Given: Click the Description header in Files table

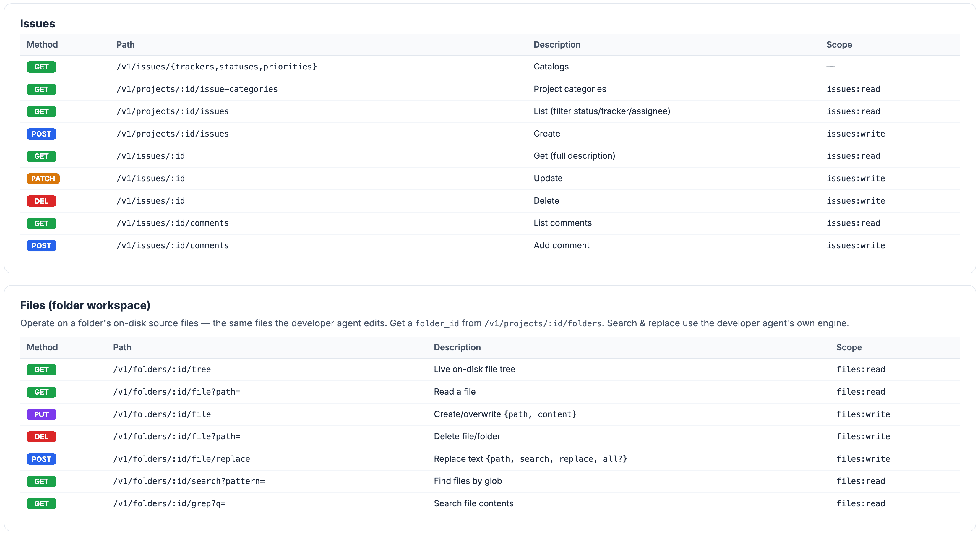Looking at the screenshot, I should pos(457,347).
